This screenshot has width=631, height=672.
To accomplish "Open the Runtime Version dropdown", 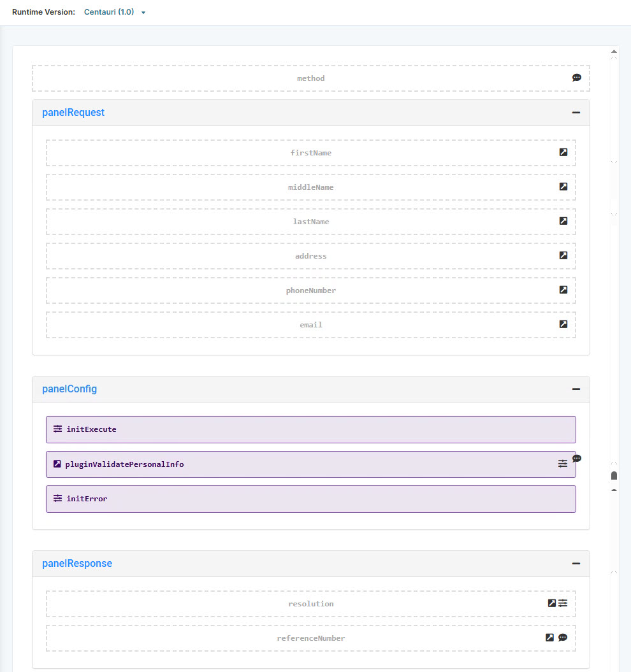I will coord(144,11).
